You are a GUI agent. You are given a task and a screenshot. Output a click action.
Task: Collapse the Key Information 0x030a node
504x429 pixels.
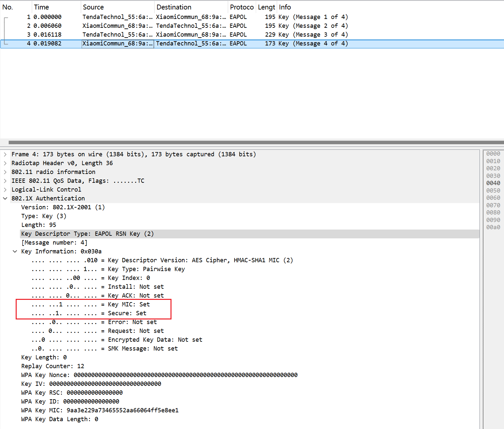click(15, 251)
